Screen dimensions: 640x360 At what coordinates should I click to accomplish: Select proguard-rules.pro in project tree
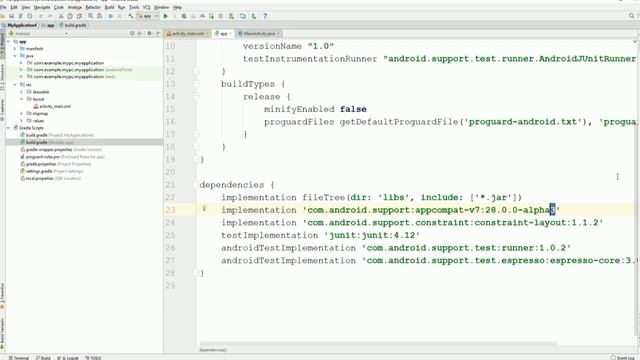pyautogui.click(x=62, y=157)
